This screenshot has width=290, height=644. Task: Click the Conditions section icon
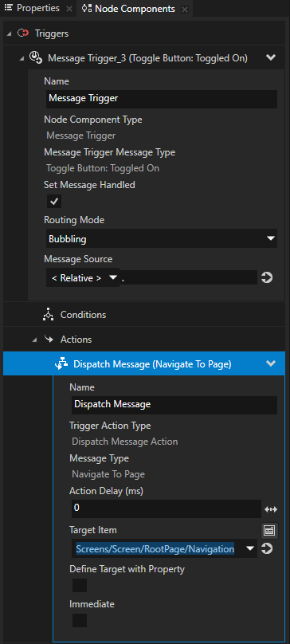[x=49, y=315]
